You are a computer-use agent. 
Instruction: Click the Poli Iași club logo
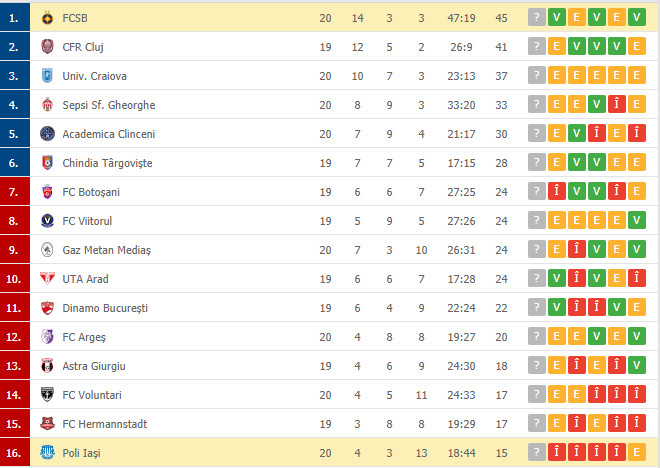48,452
